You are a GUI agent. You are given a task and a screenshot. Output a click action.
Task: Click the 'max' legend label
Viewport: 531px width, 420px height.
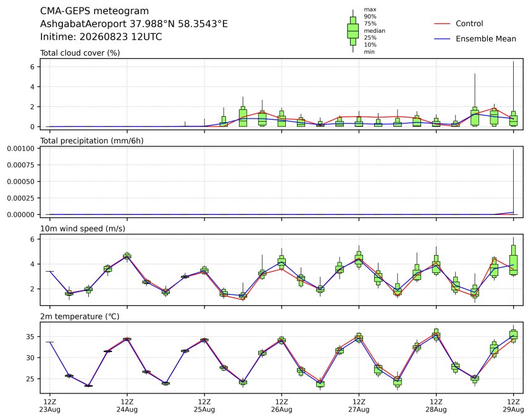pyautogui.click(x=370, y=9)
